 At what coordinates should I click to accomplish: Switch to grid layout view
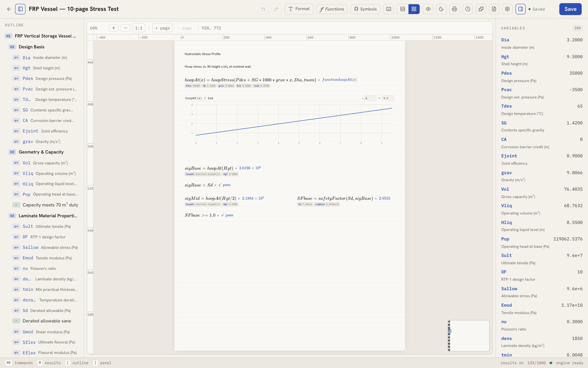tap(414, 9)
